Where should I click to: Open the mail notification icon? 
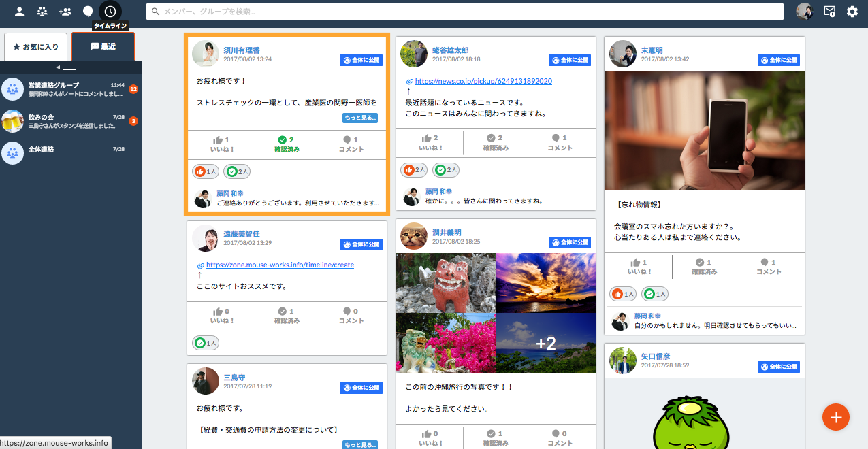(829, 11)
